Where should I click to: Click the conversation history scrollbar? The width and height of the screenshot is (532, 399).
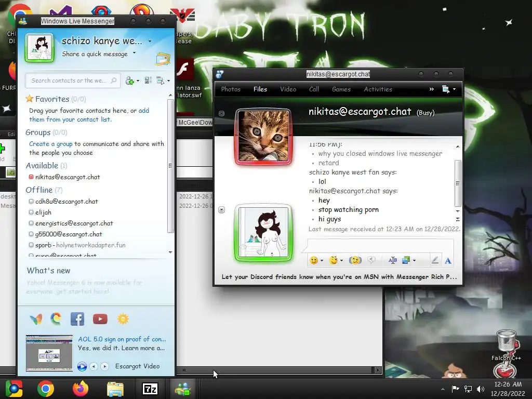click(x=458, y=183)
